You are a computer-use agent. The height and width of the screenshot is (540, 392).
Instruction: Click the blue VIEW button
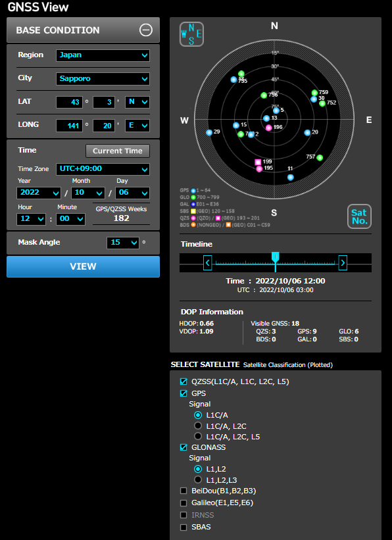coord(83,266)
